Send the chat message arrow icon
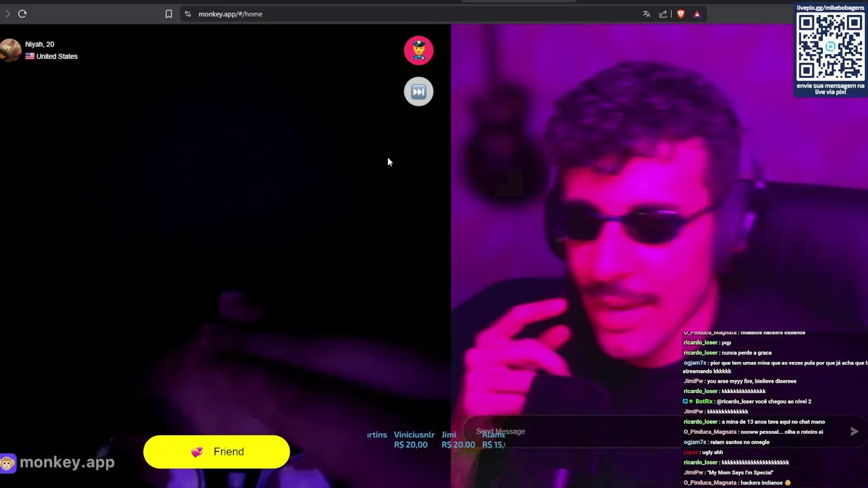The height and width of the screenshot is (488, 868). tap(854, 432)
